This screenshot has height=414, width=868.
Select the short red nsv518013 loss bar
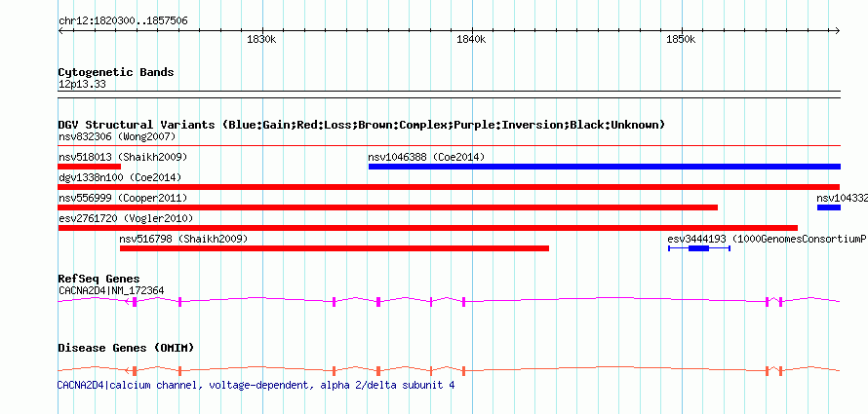coord(89,167)
